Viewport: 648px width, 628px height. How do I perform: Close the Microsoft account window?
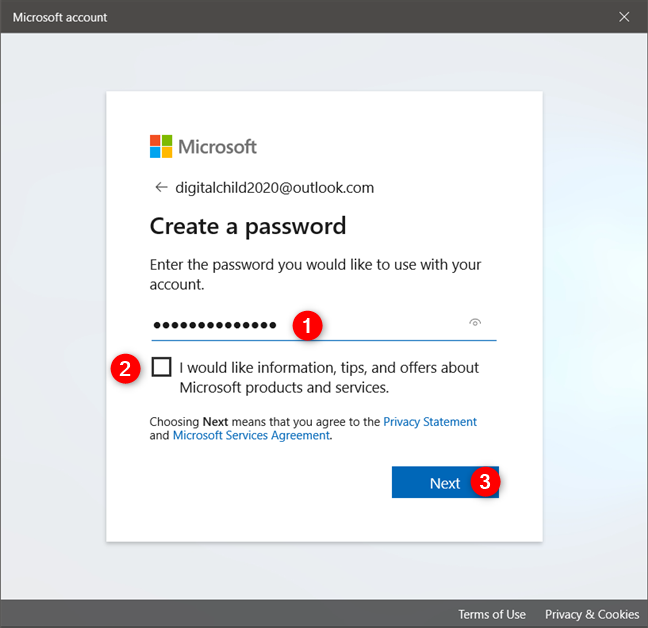tap(624, 17)
